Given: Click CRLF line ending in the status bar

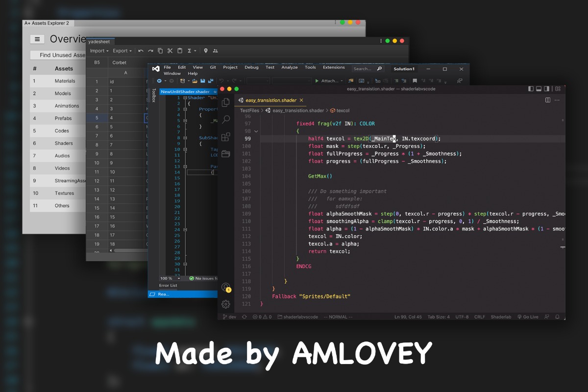Looking at the screenshot, I should (x=480, y=317).
